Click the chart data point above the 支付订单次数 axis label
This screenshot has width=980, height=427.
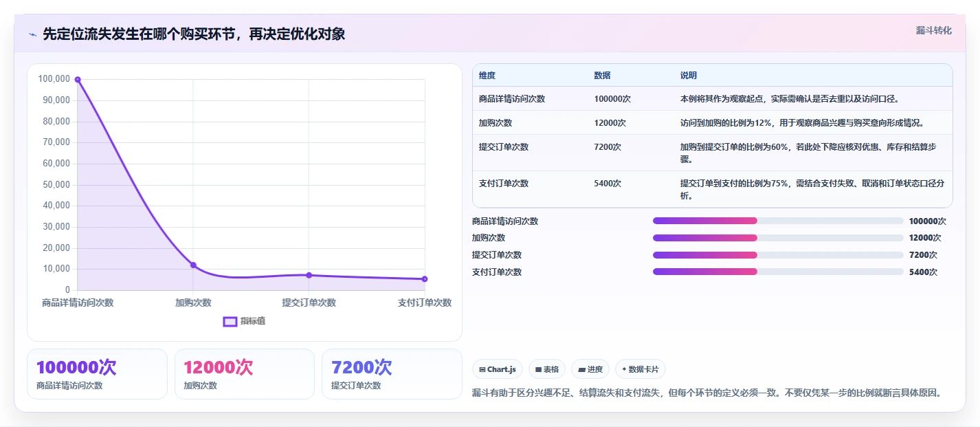pyautogui.click(x=425, y=278)
